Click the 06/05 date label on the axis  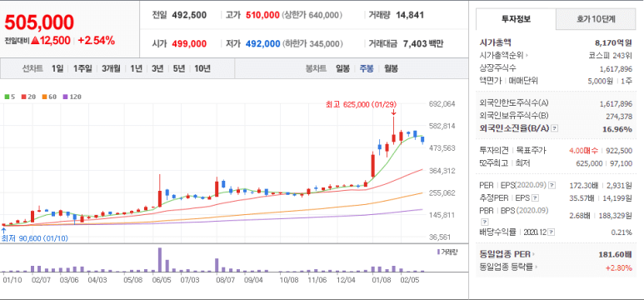pos(162,280)
